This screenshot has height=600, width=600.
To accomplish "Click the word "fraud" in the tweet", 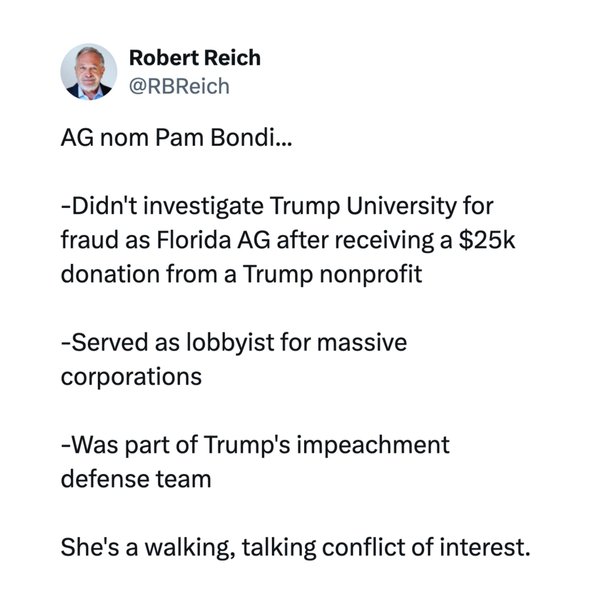I will 87,240.
